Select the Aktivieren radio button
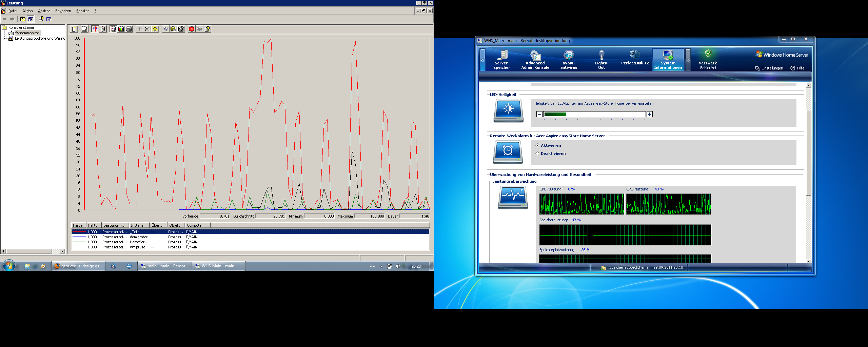 coord(537,145)
